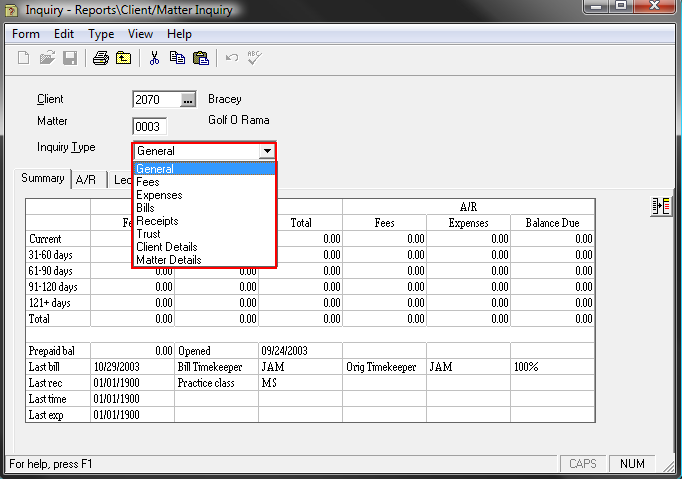Click the Undo arrow icon
Viewport: 682px width, 479px height.
click(x=232, y=58)
